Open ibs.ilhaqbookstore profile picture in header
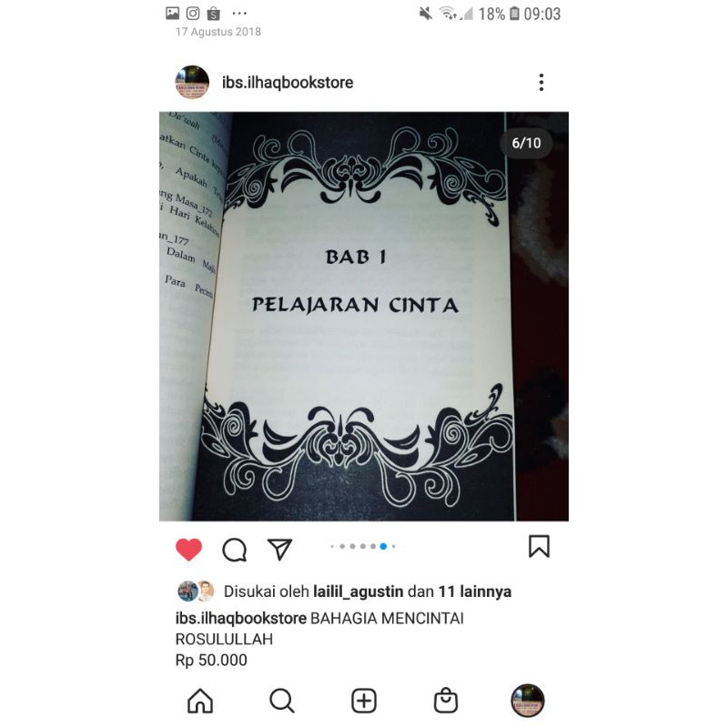728x728 pixels. pos(192,82)
